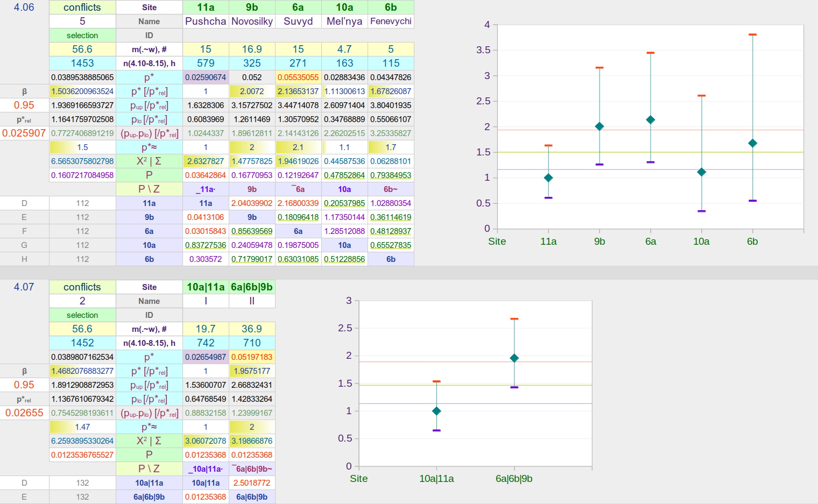Click the cell with value 2.5018772
The height and width of the screenshot is (504, 818).
tap(252, 483)
